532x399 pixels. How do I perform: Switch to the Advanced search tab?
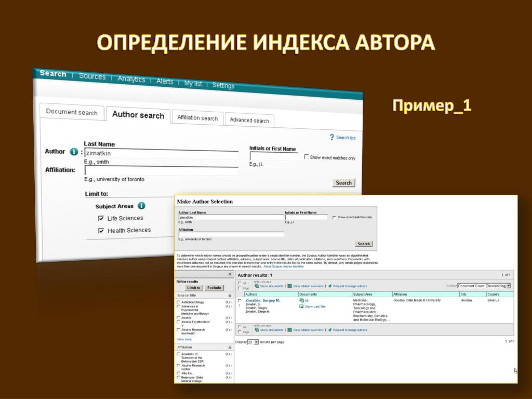pos(249,120)
